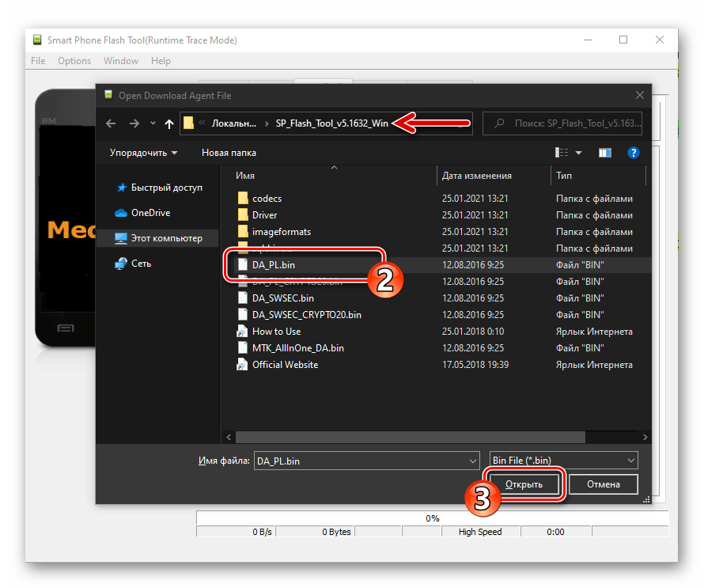Click date 25.01.2018 0:10 of How to Use
Screen dimensions: 704x588
coord(473,331)
